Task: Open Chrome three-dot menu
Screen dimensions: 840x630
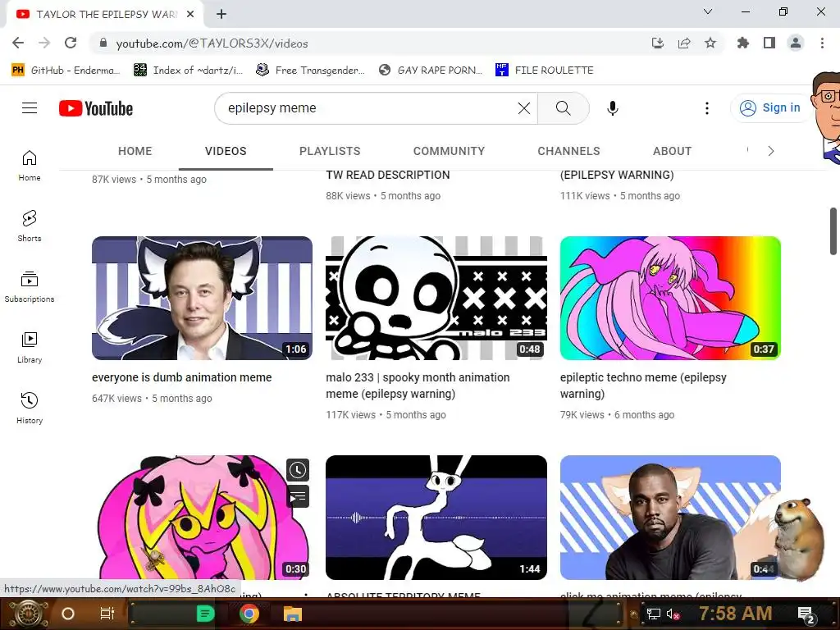Action: (822, 43)
